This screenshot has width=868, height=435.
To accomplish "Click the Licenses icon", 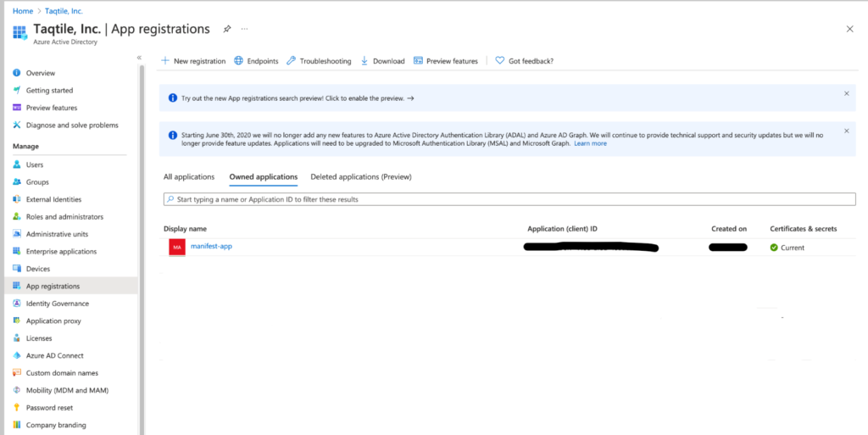I will coord(17,338).
